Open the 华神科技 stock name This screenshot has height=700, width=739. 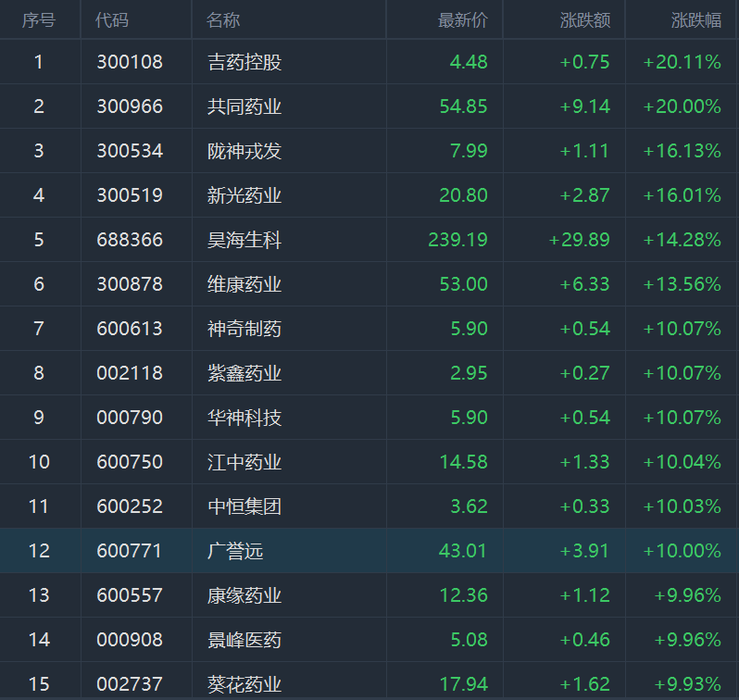point(244,418)
